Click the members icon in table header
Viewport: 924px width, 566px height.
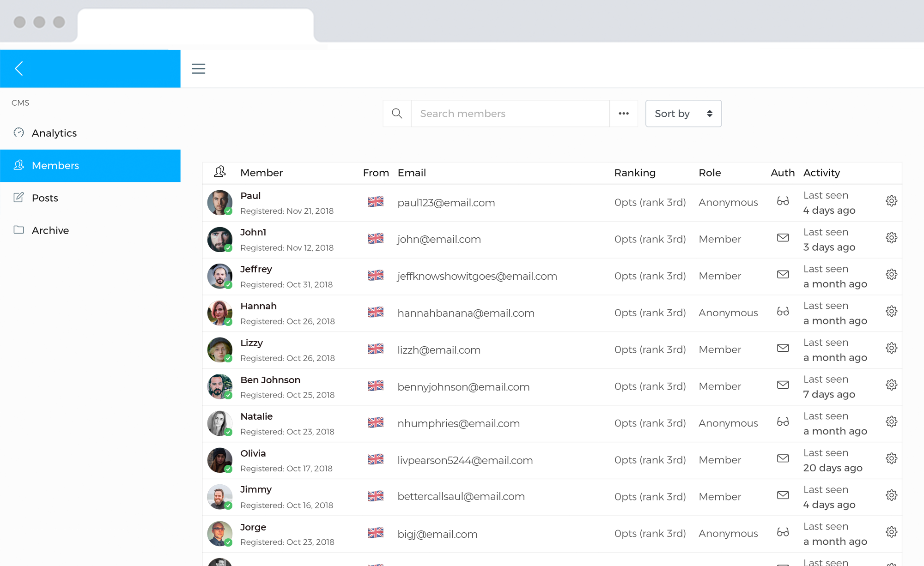[x=220, y=172]
